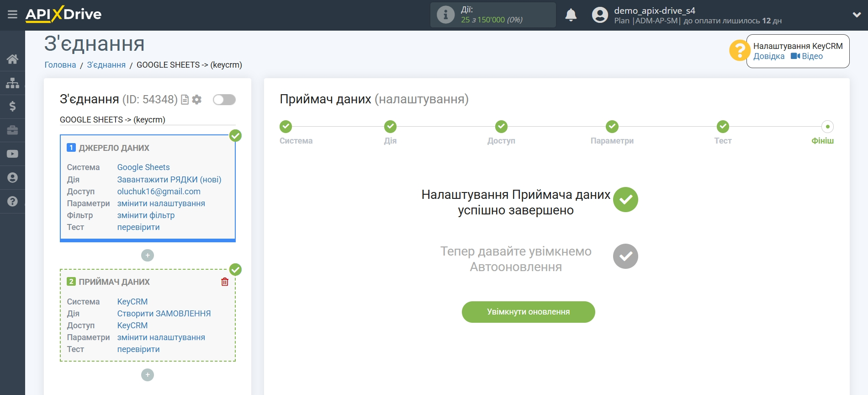
Task: Open the Відео tutorial link
Action: pos(807,56)
